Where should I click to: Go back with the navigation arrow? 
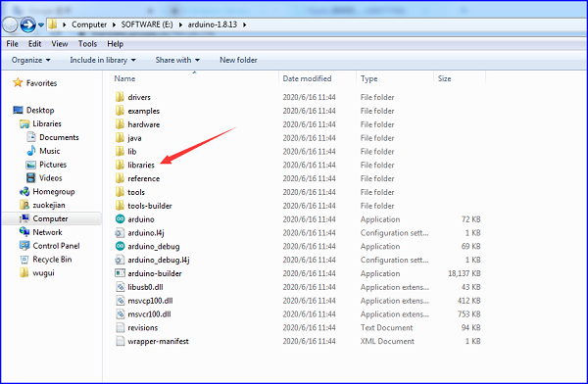(x=10, y=24)
